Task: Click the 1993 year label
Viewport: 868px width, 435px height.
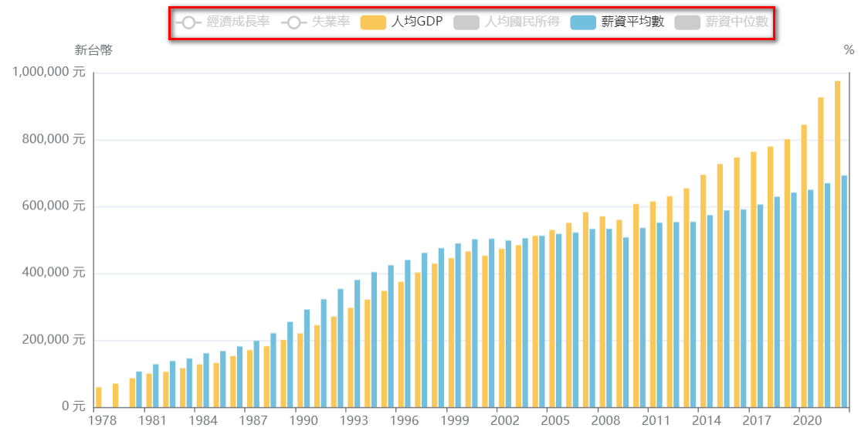Action: tap(354, 421)
